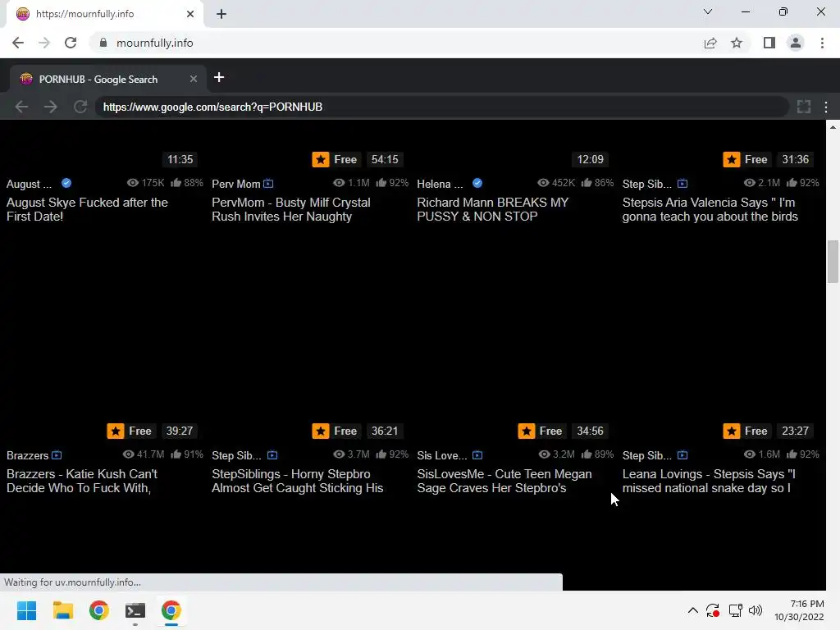Click the Free badge beside 39:27
The width and height of the screenshot is (840, 630).
coord(131,431)
